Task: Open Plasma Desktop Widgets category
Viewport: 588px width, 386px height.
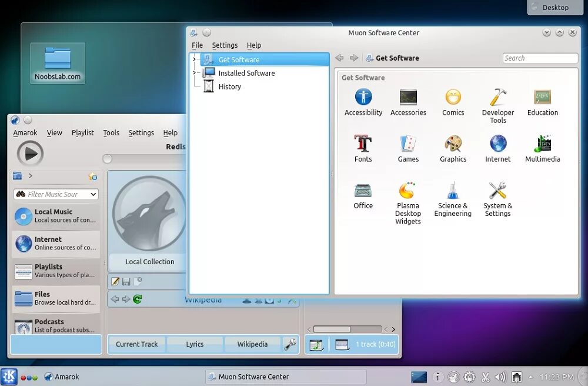Action: tap(408, 203)
